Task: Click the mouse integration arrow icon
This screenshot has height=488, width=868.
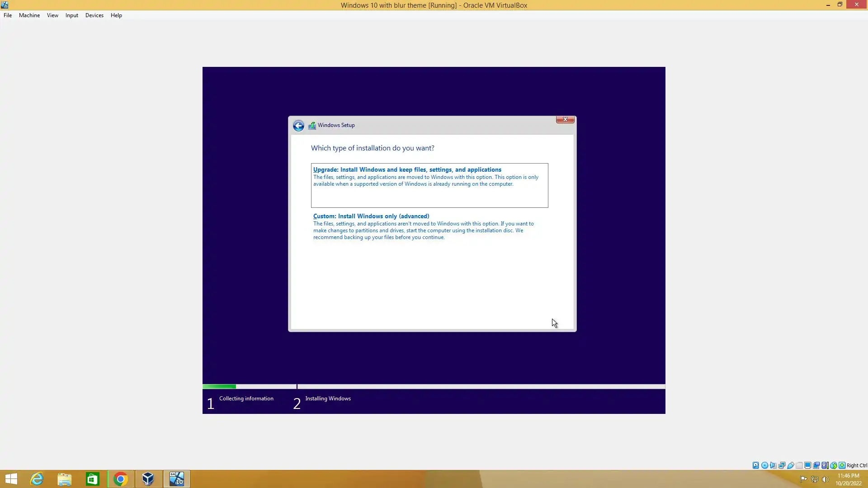Action: [x=833, y=465]
